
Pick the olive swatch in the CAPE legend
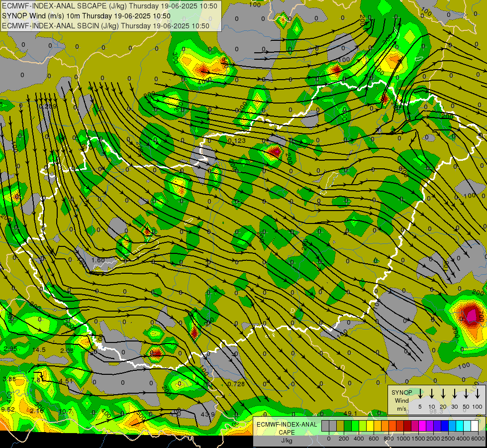[x=340, y=426]
